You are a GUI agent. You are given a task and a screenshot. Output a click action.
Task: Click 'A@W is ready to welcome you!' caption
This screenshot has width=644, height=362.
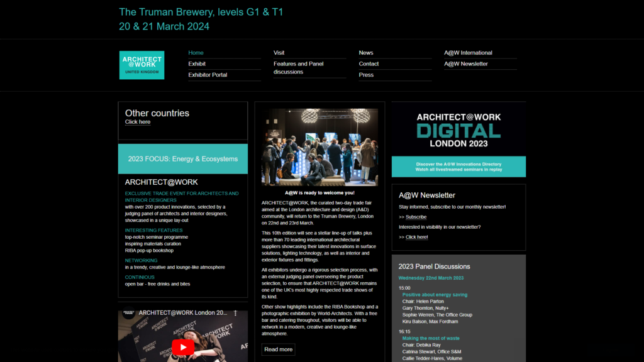click(x=319, y=192)
